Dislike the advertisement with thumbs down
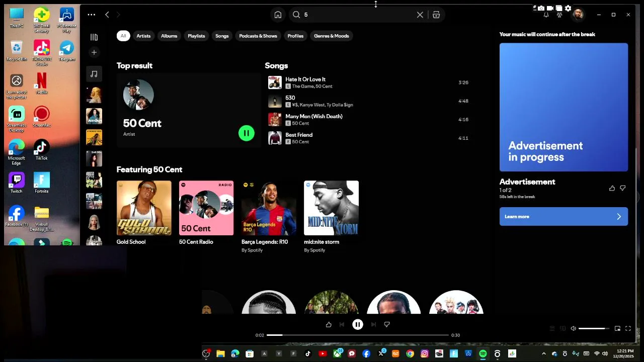Screen dimensions: 644x362 click(x=623, y=188)
